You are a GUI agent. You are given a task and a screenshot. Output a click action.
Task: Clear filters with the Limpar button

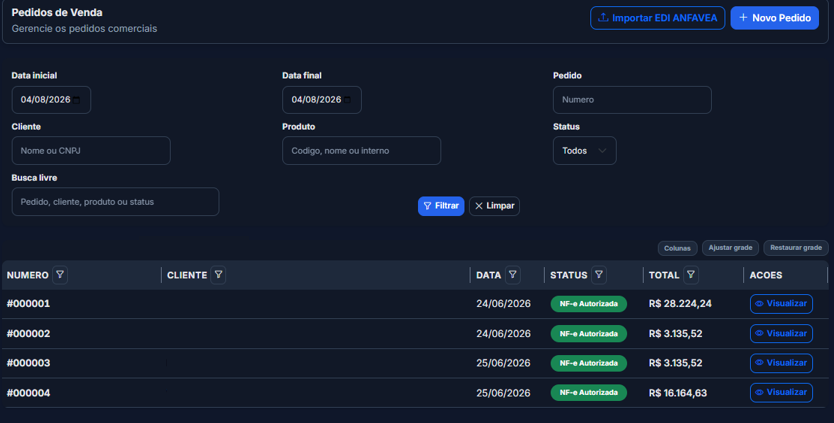pos(494,206)
